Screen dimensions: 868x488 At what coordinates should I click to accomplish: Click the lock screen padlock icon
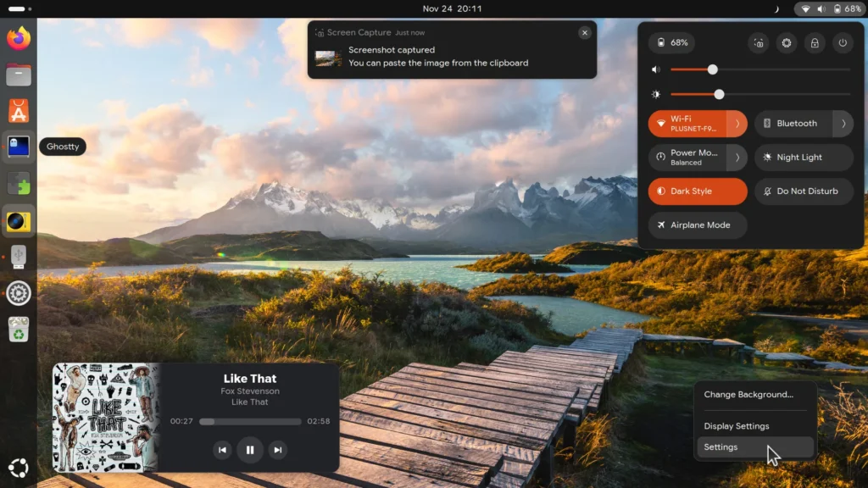(x=814, y=42)
